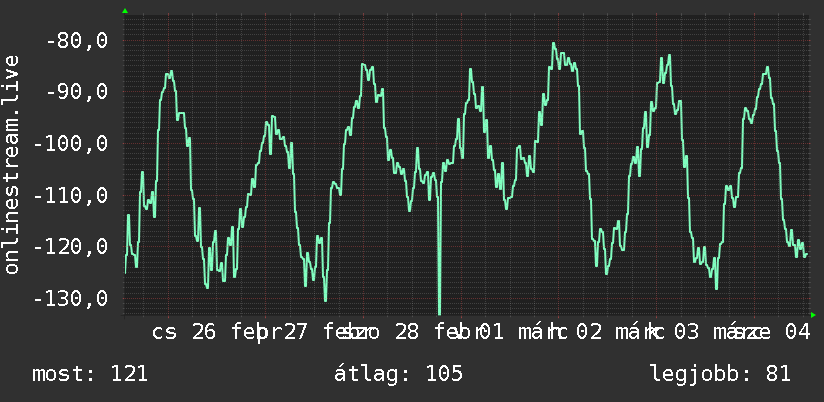Click the 'cs 26 febr' date label
824x402 pixels.
[x=218, y=333]
